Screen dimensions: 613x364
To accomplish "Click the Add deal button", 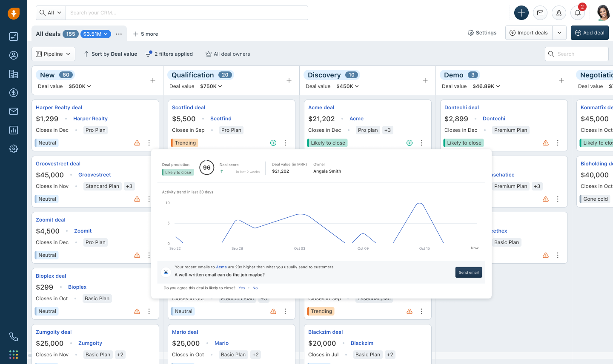I will tap(590, 33).
